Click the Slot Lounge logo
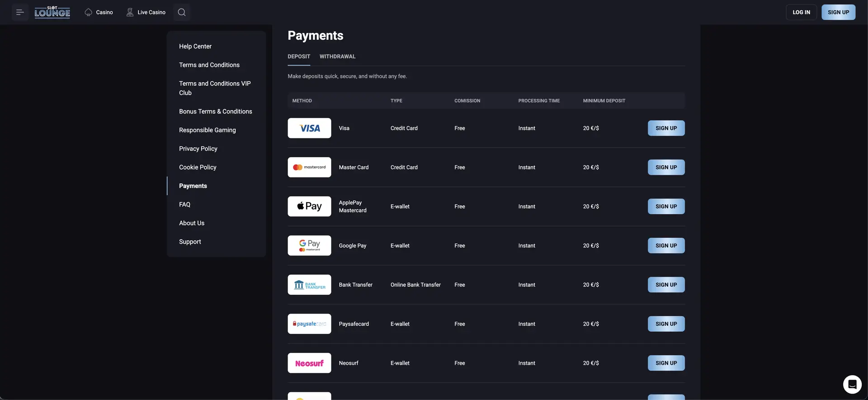This screenshot has width=868, height=400. (52, 12)
